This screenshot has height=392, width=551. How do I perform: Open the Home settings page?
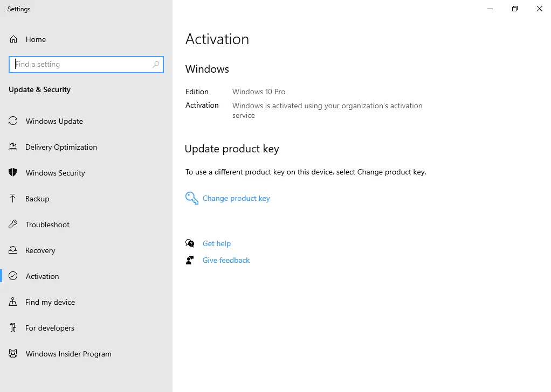[x=86, y=39]
